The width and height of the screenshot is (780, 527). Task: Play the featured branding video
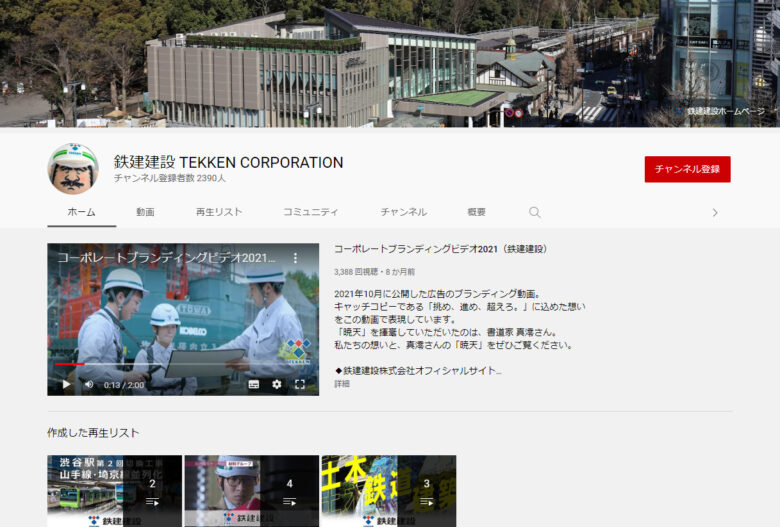click(66, 384)
